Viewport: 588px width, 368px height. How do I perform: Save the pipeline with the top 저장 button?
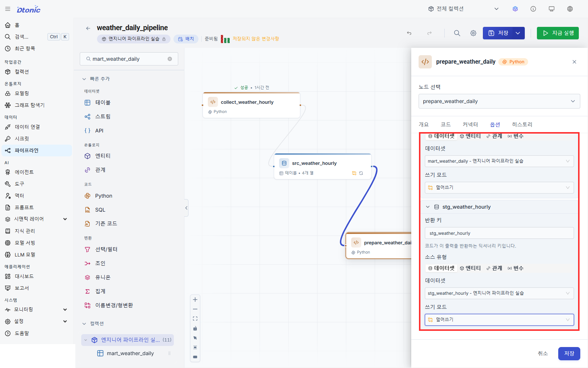498,33
